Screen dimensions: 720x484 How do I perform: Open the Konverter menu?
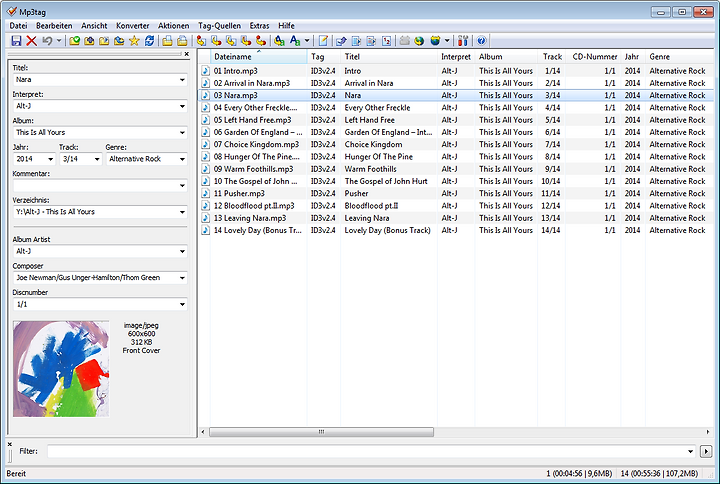[x=133, y=26]
